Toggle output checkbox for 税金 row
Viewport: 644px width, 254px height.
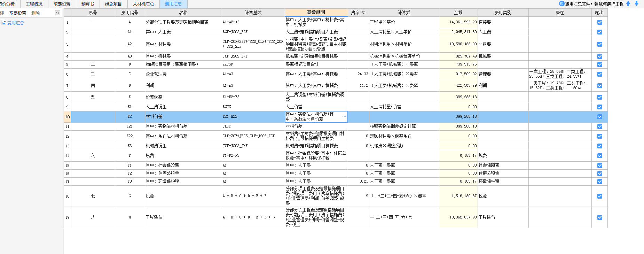(x=599, y=196)
